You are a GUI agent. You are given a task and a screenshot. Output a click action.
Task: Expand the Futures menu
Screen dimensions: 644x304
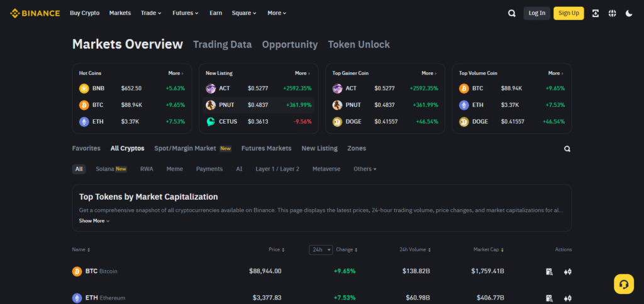coord(186,13)
